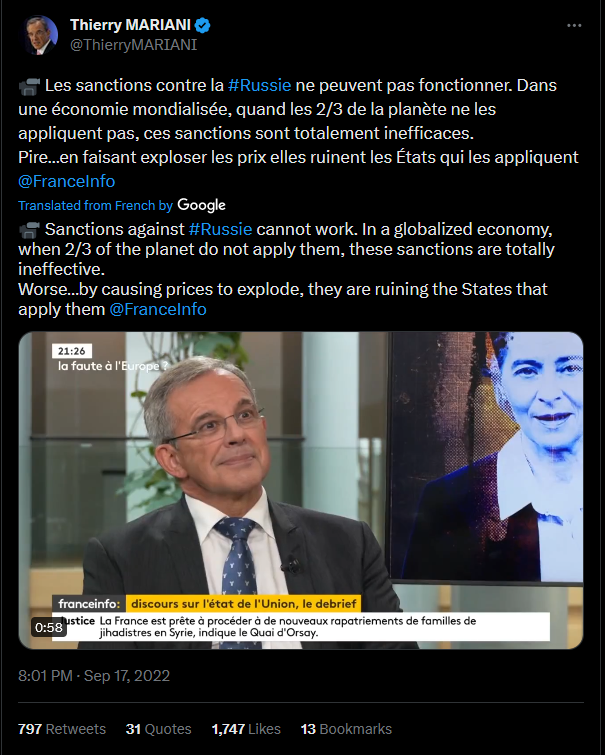The height and width of the screenshot is (755, 605).
Task: Click the 0:58 video duration badge
Action: pyautogui.click(x=49, y=627)
